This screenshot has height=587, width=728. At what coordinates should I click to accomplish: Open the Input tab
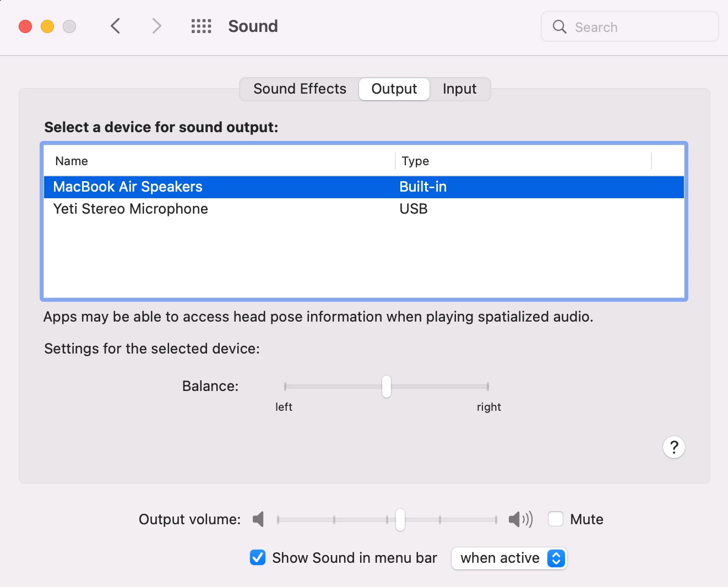coord(460,89)
